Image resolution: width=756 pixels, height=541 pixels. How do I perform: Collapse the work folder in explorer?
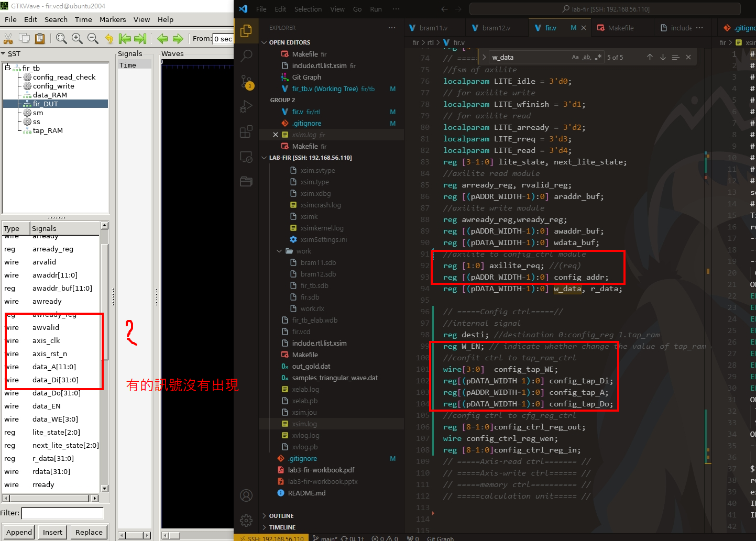pos(279,251)
